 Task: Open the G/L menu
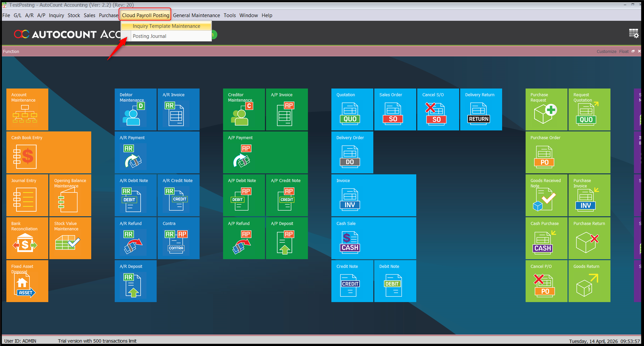[17, 15]
